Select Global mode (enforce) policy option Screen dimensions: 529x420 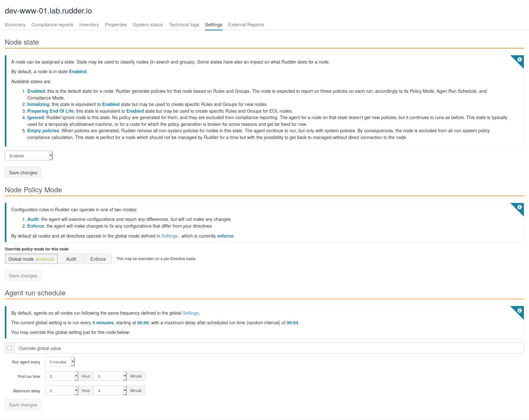coord(31,259)
